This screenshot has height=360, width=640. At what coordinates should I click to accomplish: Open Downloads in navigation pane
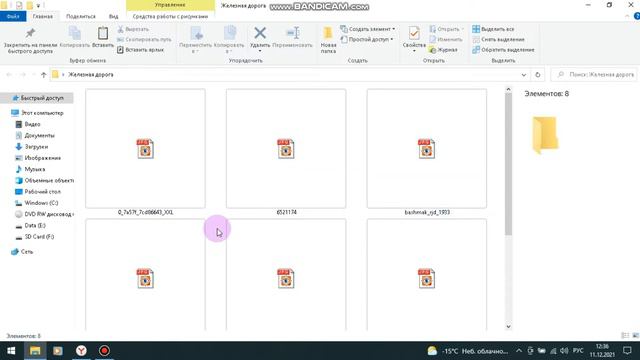pos(31,147)
